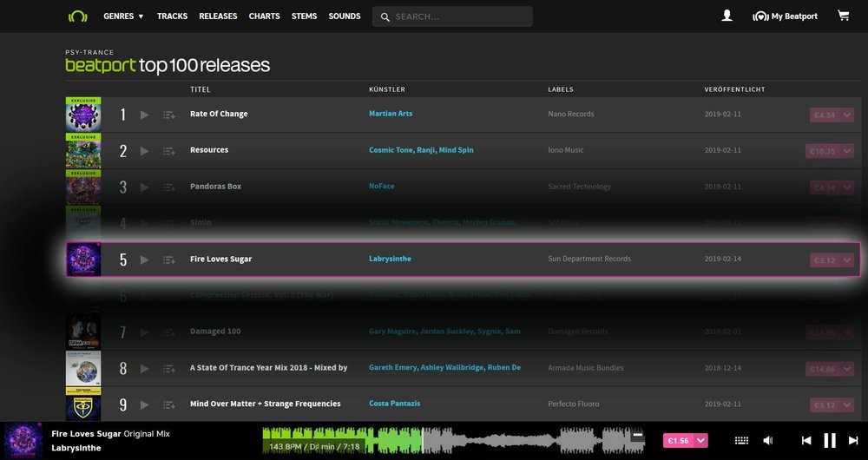Add Resources release to queue
The width and height of the screenshot is (868, 460).
pos(169,151)
